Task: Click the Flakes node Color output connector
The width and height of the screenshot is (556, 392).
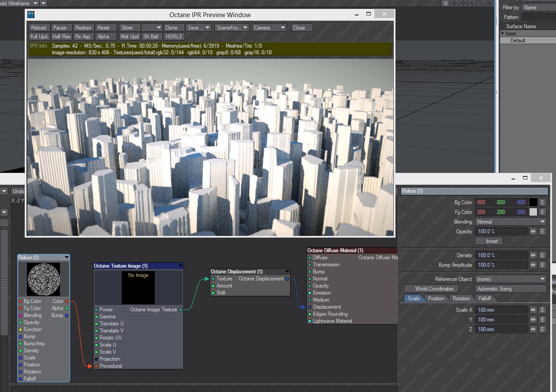Action: [x=67, y=302]
